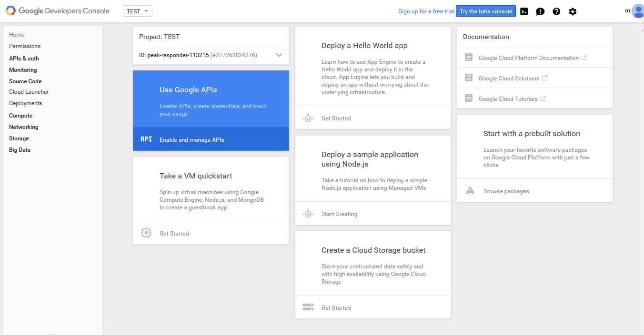Expand the project ID details chevron

pyautogui.click(x=279, y=55)
